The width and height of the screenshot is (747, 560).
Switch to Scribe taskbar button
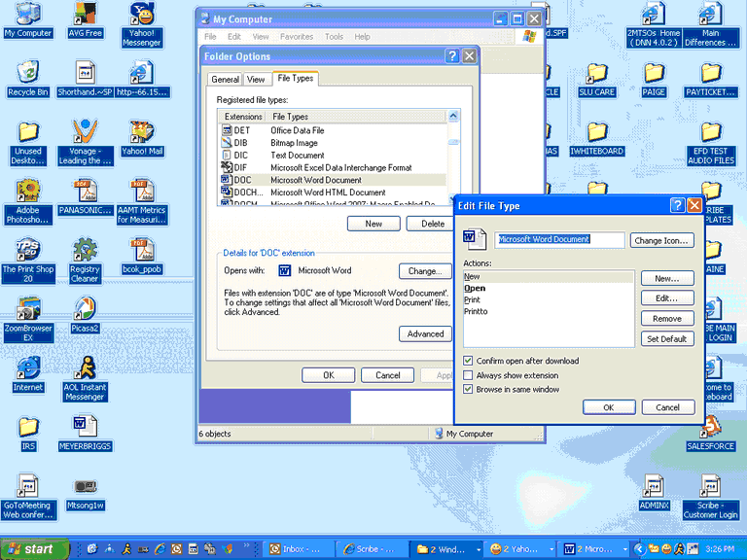click(372, 549)
